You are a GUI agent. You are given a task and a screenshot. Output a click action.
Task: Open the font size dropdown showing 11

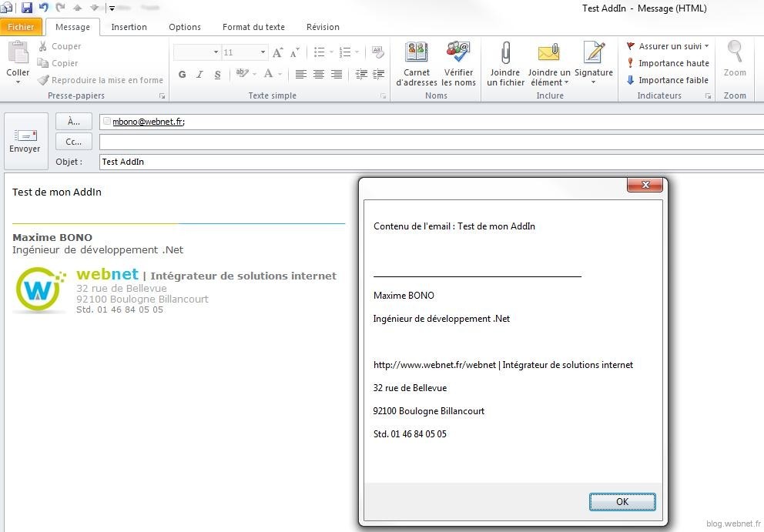(263, 52)
